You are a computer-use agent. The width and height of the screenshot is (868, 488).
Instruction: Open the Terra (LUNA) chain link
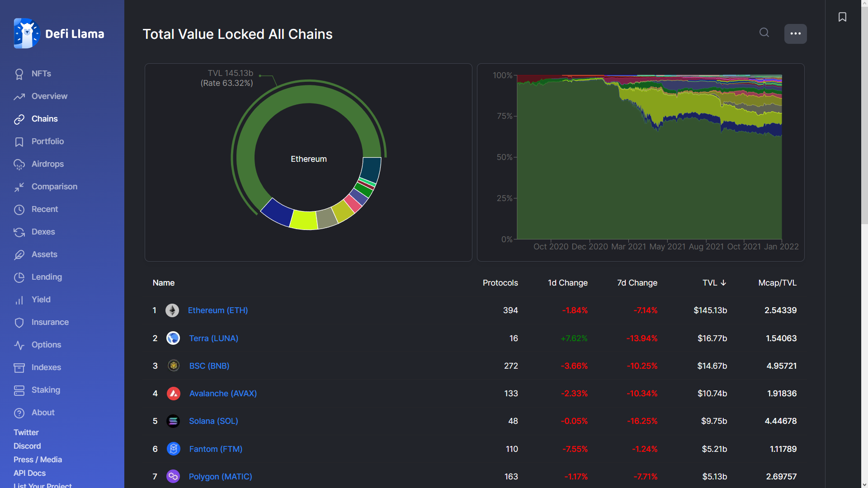[213, 338]
